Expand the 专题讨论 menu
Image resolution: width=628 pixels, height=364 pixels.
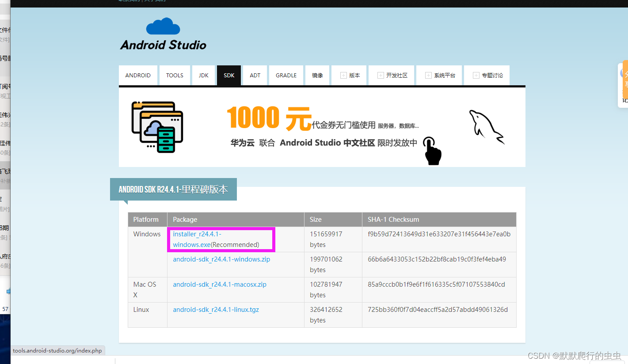pyautogui.click(x=487, y=75)
